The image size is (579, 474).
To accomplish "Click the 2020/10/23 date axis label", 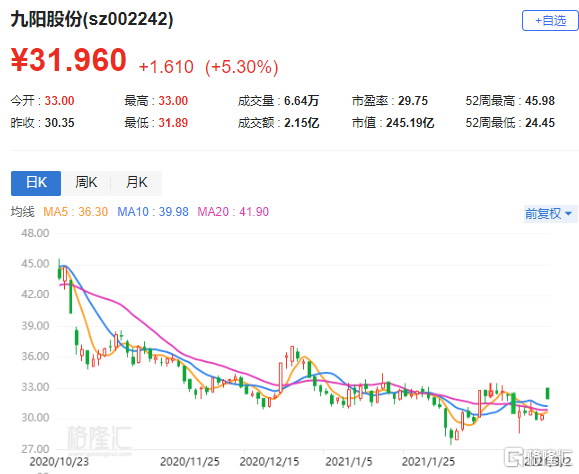I will point(59,462).
